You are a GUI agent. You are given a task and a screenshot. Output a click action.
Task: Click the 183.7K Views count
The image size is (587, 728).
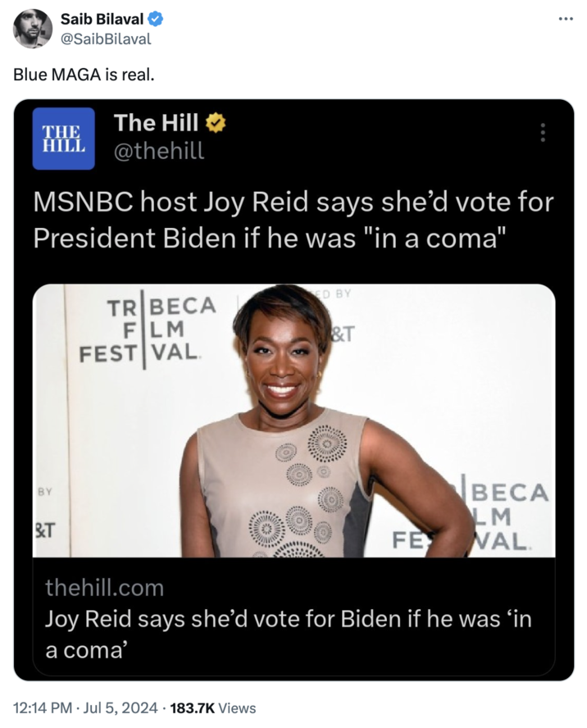[213, 708]
